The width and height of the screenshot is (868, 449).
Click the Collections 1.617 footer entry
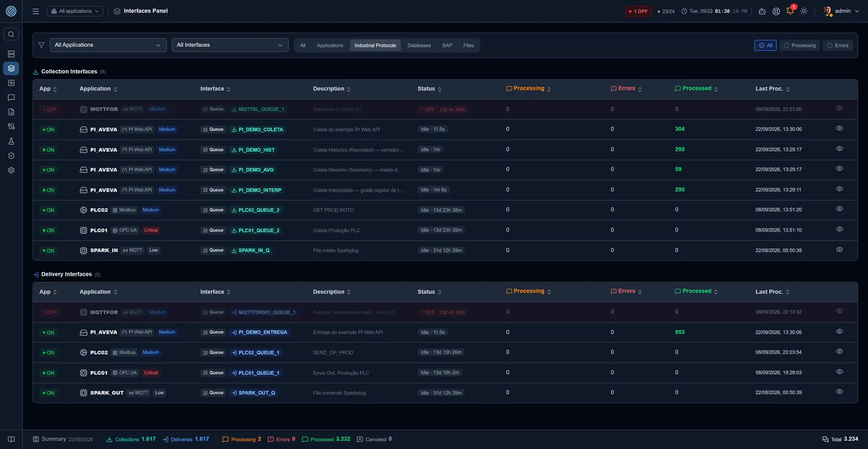tap(131, 439)
